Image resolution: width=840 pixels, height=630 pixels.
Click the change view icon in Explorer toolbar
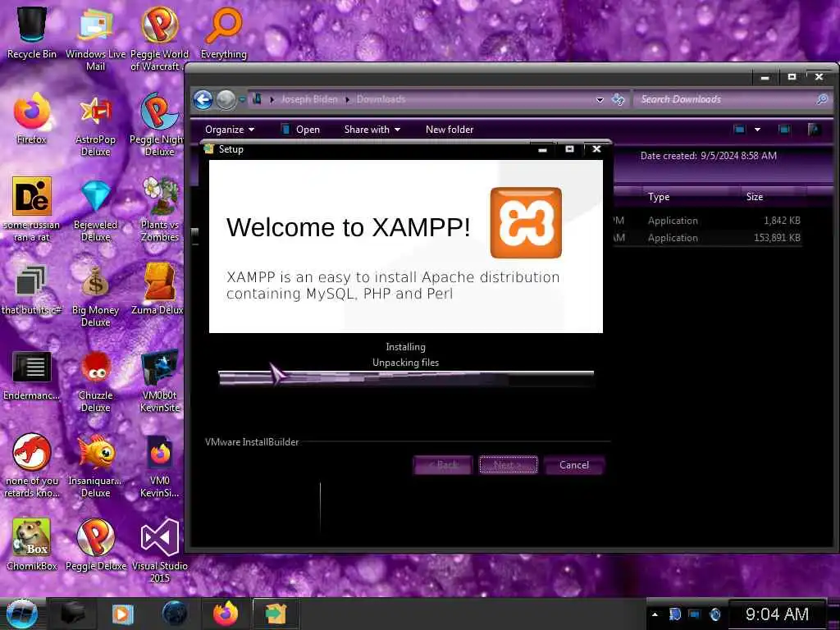(739, 129)
